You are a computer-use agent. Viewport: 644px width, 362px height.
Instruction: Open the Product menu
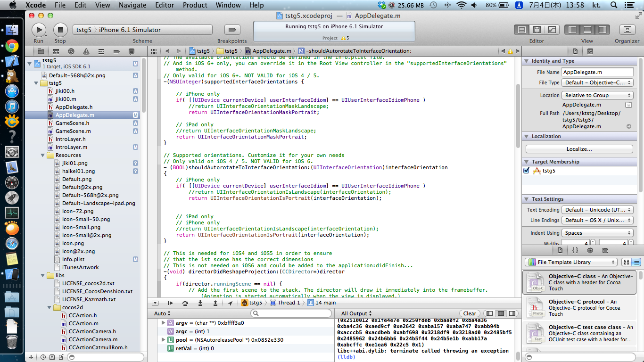(x=195, y=5)
